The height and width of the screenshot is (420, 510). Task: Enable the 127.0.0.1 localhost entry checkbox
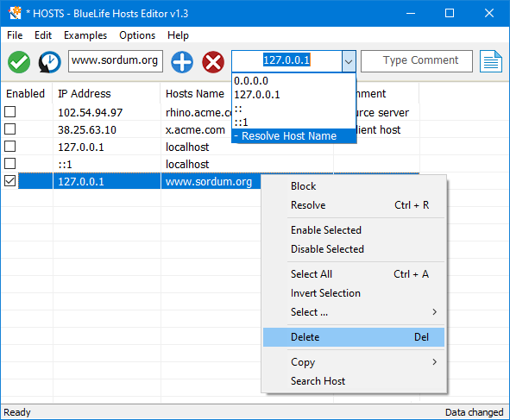pos(10,147)
